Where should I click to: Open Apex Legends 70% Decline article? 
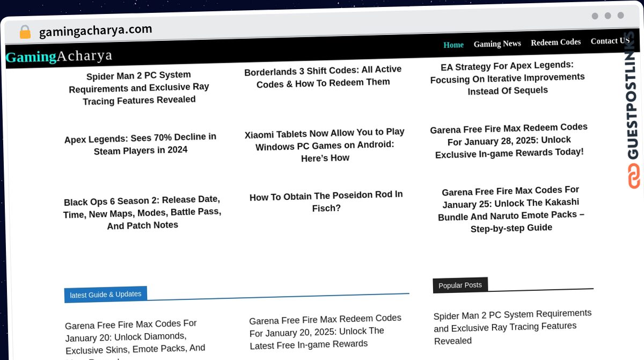point(140,144)
